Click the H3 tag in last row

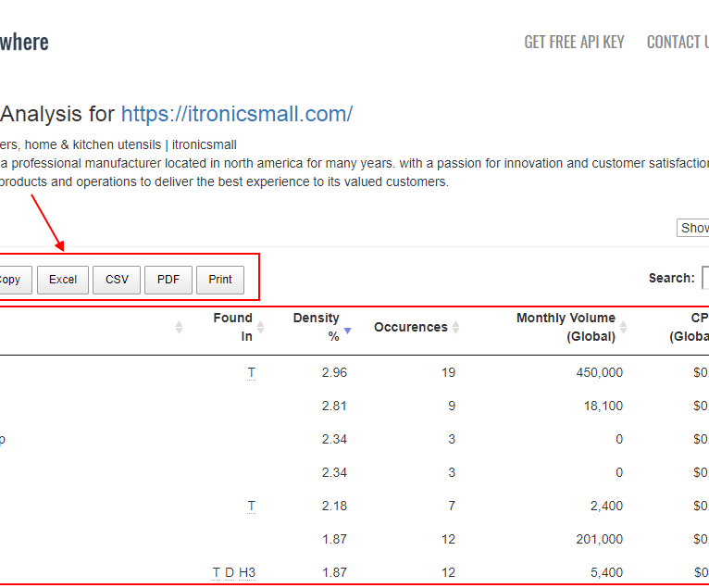click(x=247, y=572)
